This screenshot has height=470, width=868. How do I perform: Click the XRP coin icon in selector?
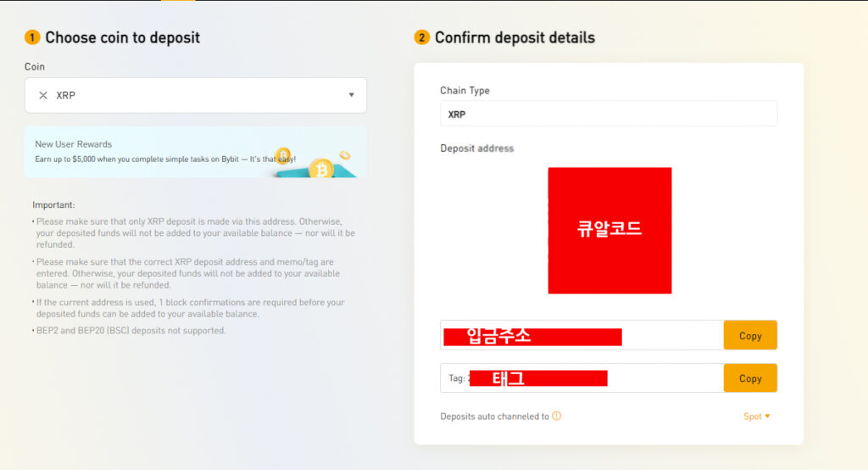pyautogui.click(x=43, y=95)
